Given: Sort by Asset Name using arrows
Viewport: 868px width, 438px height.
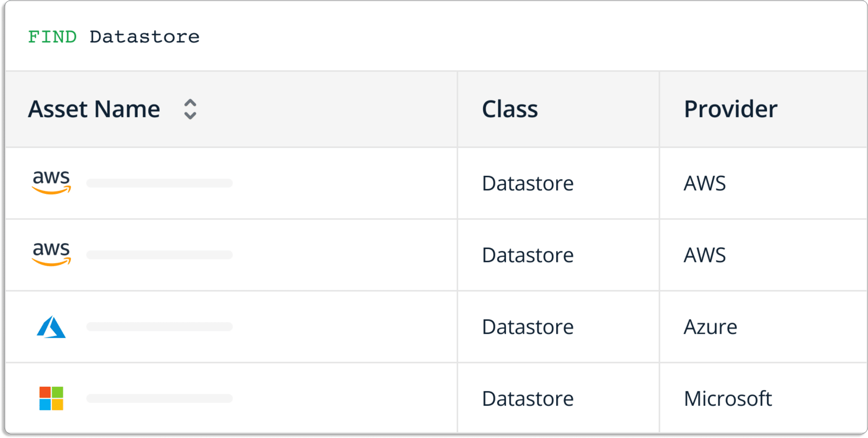Looking at the screenshot, I should (190, 109).
